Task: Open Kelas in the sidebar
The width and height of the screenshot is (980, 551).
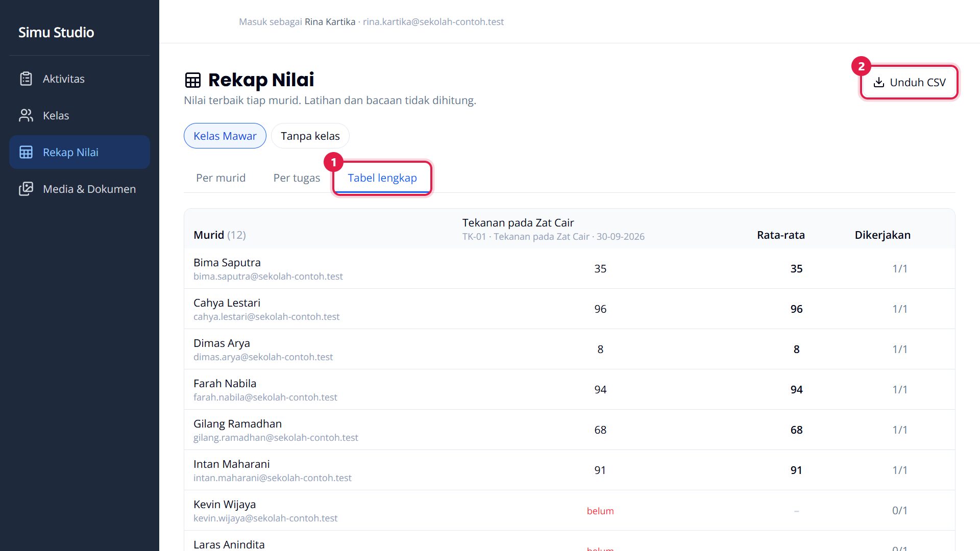Action: pyautogui.click(x=80, y=115)
